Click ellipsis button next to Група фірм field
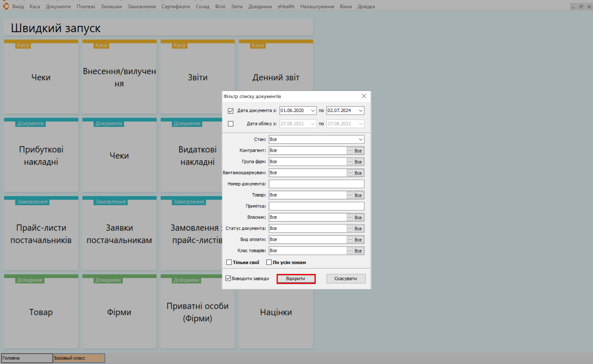Image resolution: width=593 pixels, height=364 pixels. pyautogui.click(x=349, y=162)
